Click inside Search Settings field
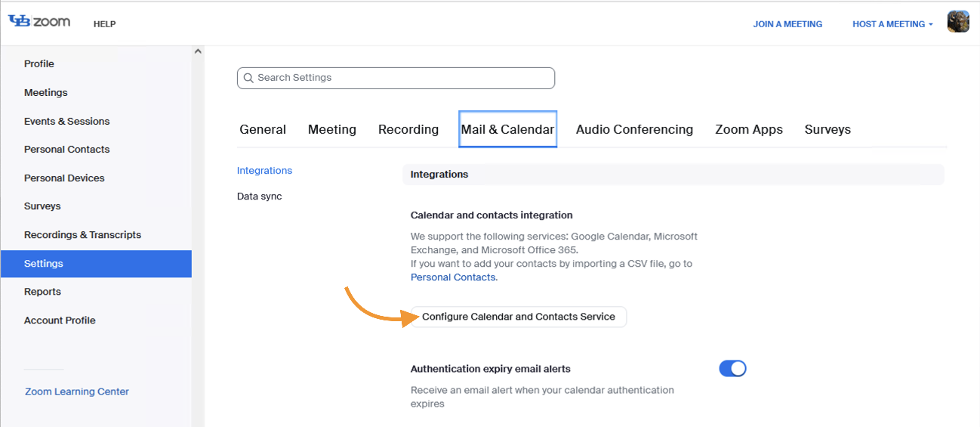 400,78
